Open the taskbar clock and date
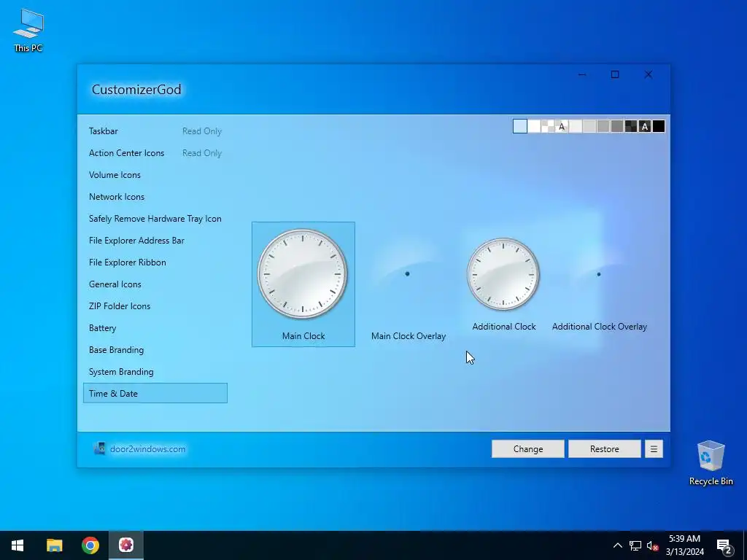 click(684, 545)
